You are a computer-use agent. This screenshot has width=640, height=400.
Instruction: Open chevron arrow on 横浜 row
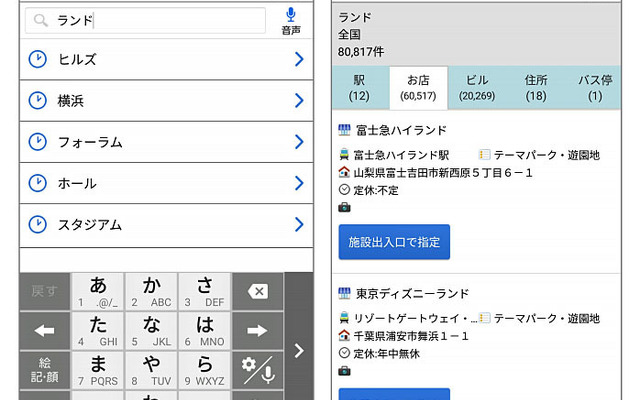point(299,100)
